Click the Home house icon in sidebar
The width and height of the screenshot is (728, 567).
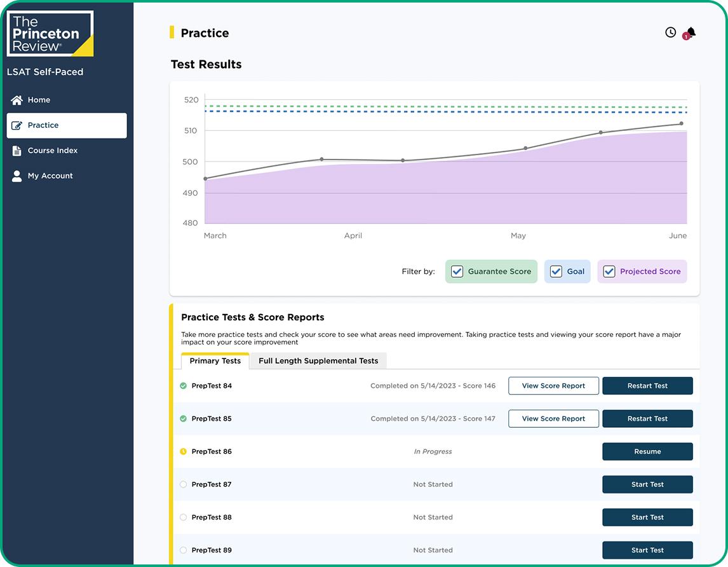point(17,100)
